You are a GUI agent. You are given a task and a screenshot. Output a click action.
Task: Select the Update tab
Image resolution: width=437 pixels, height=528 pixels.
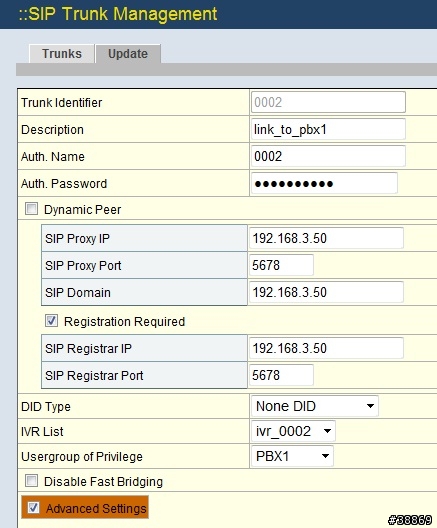click(x=128, y=54)
